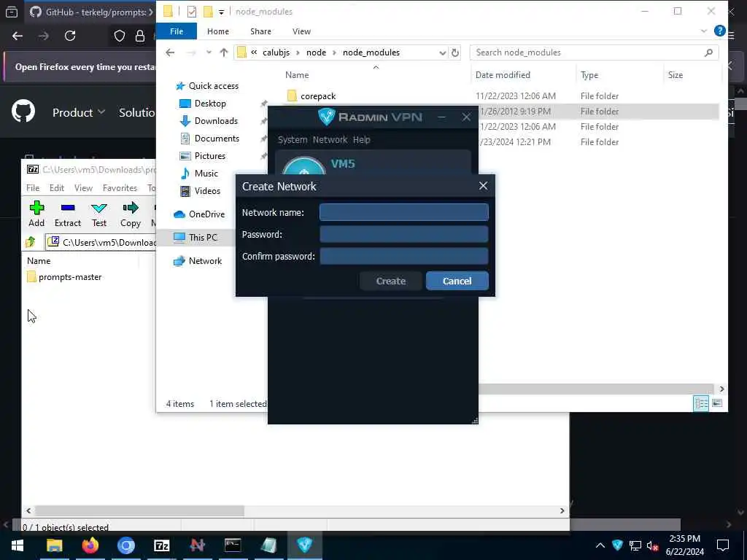Click the Confirm password field
This screenshot has height=560, width=747.
click(403, 256)
